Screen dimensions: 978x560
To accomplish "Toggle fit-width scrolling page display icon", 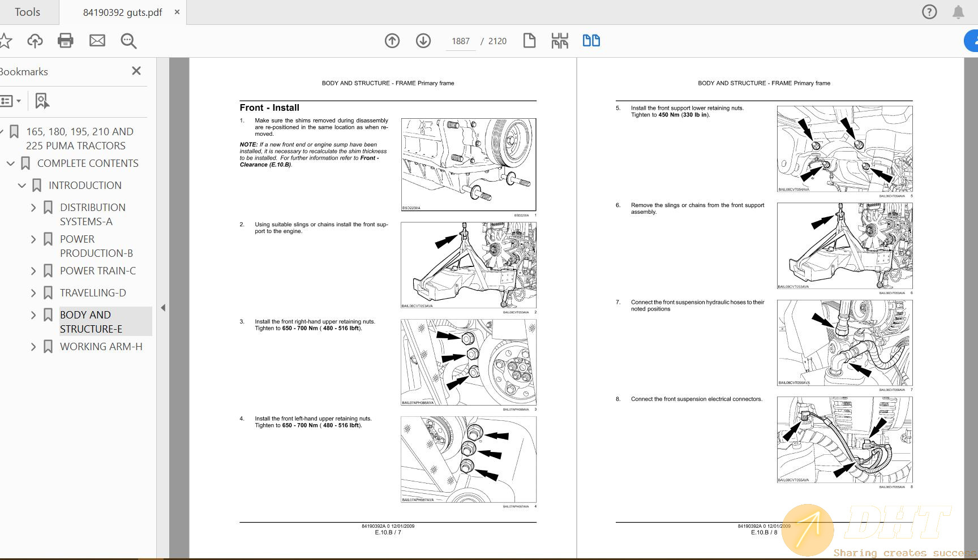I will point(560,41).
